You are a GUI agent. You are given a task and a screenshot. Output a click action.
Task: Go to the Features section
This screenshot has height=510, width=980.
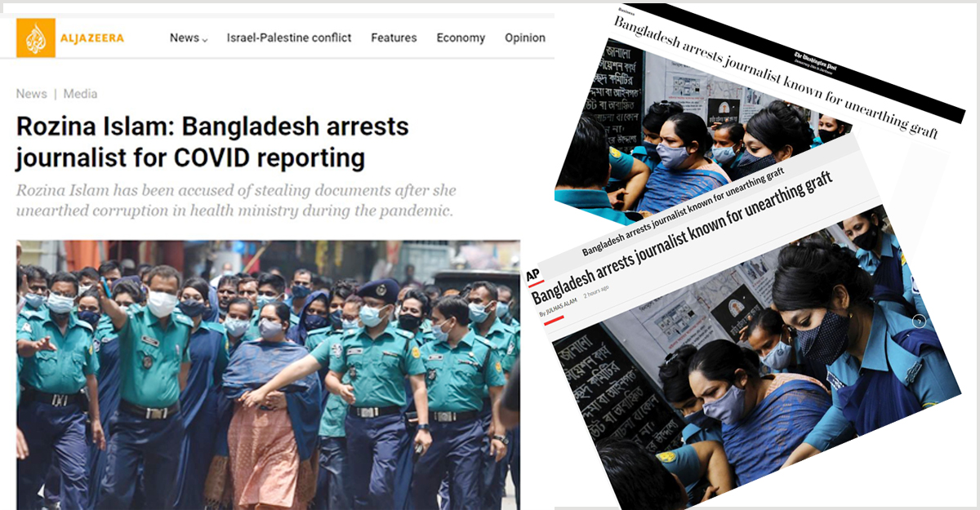(394, 38)
